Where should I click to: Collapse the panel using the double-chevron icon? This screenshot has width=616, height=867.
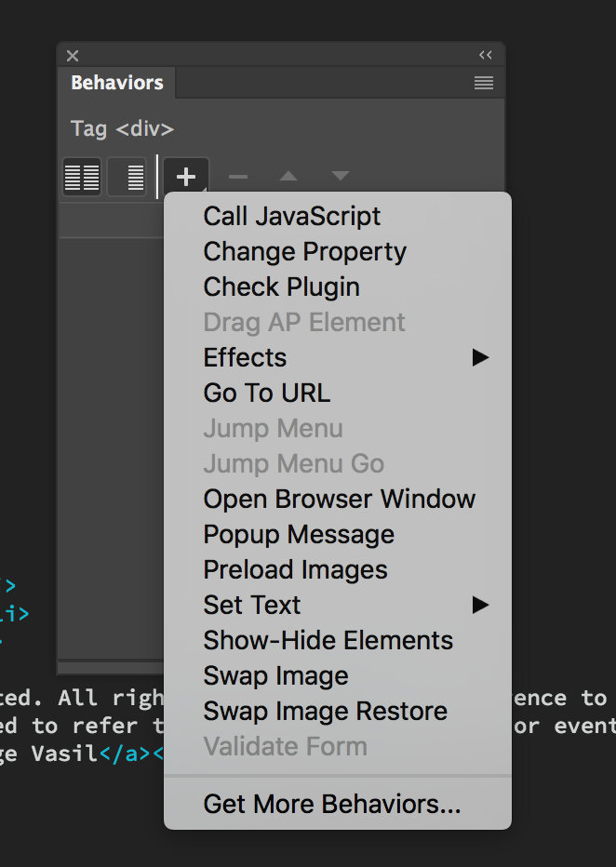485,55
